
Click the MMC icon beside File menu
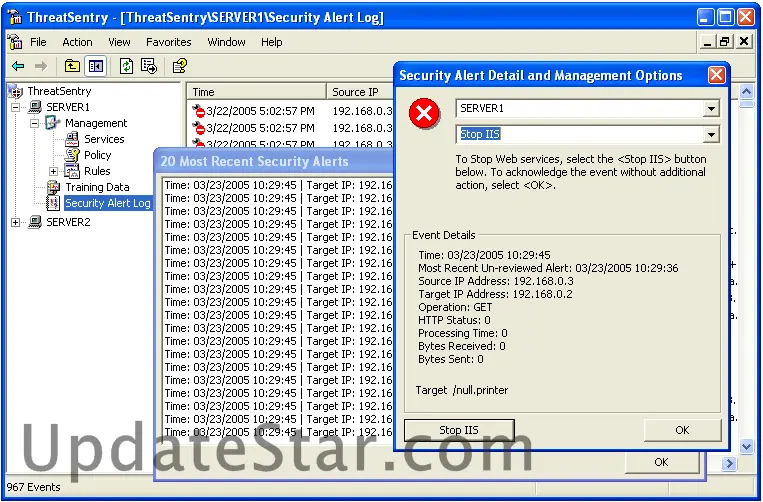tap(15, 42)
